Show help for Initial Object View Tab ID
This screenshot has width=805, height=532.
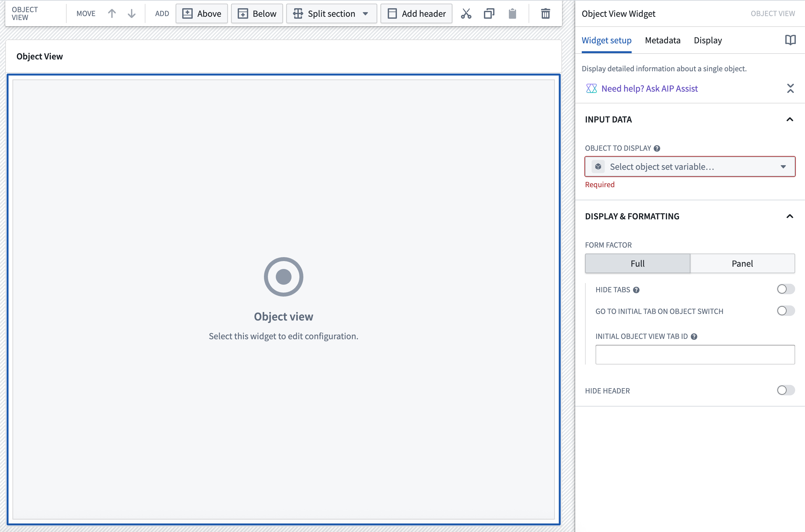point(694,336)
